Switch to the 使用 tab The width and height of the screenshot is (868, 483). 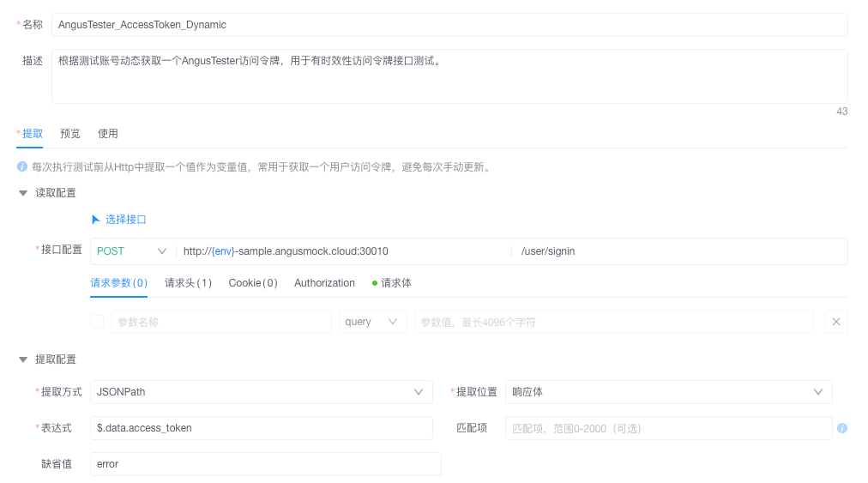108,134
